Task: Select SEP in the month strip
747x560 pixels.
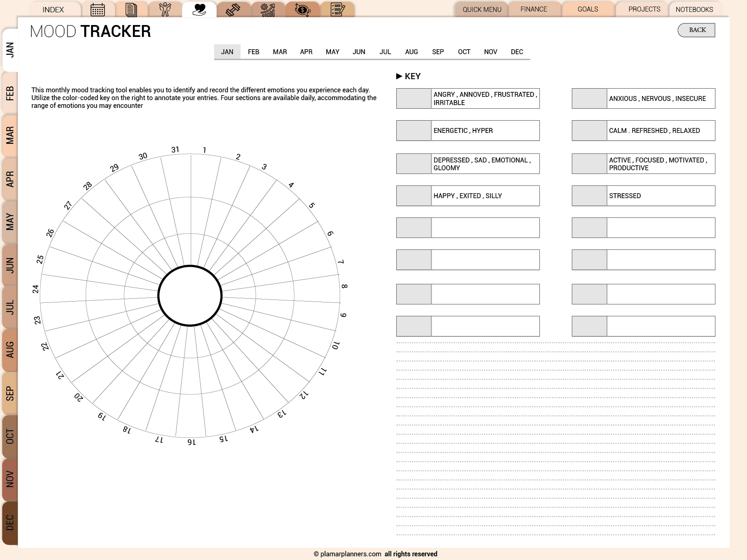Action: (x=438, y=52)
